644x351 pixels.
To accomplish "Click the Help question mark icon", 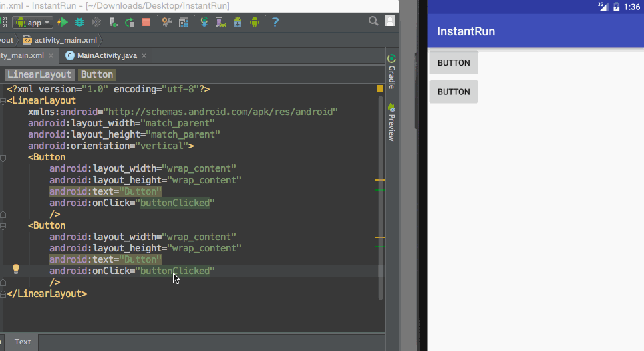I will pyautogui.click(x=275, y=22).
